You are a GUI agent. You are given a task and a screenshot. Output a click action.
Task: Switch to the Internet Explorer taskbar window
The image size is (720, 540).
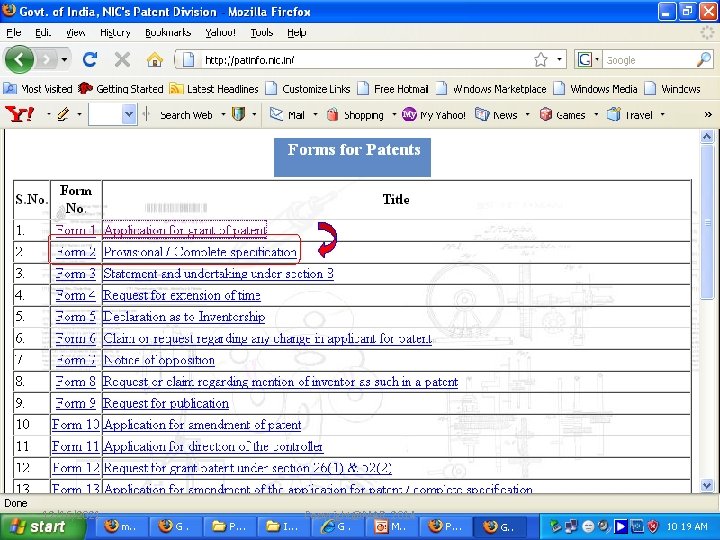coord(338,526)
